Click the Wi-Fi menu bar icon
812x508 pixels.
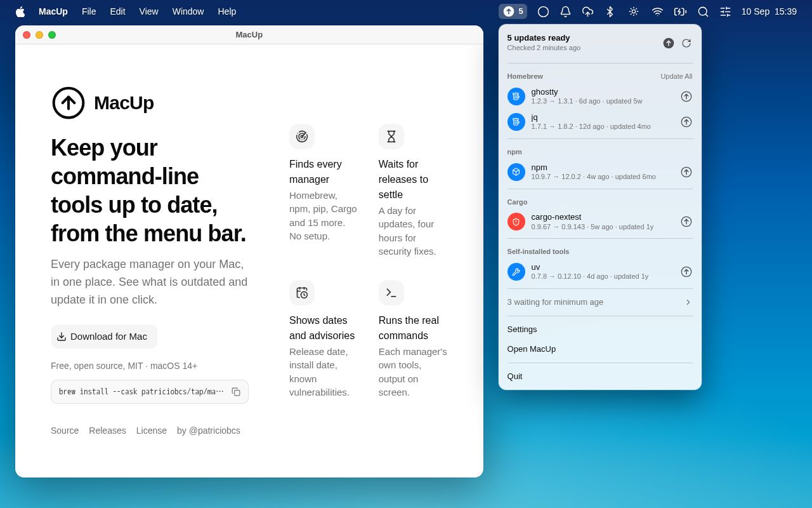click(x=657, y=11)
